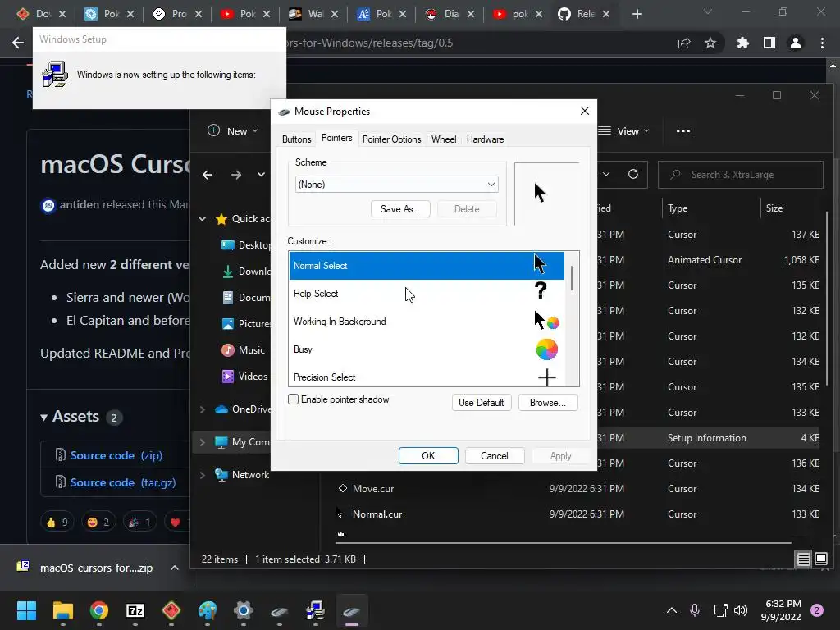Click File Explorer forward arrow
Image resolution: width=840 pixels, height=630 pixels.
[235, 175]
